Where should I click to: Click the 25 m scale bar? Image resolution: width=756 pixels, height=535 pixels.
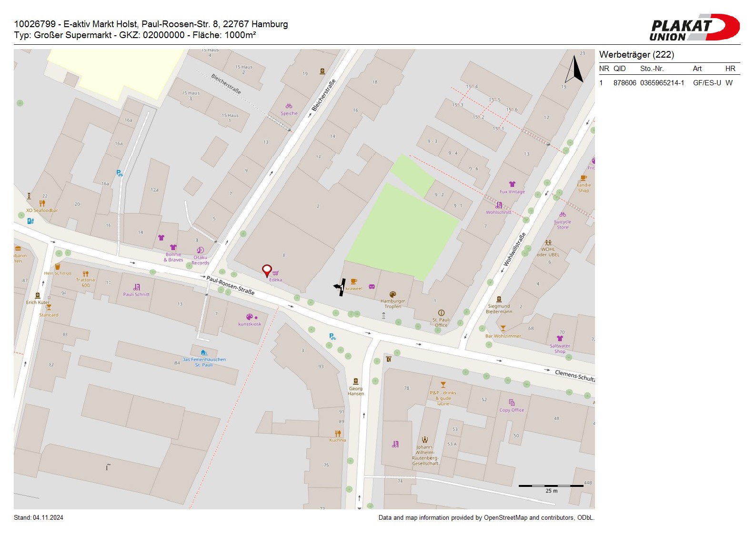(x=551, y=486)
